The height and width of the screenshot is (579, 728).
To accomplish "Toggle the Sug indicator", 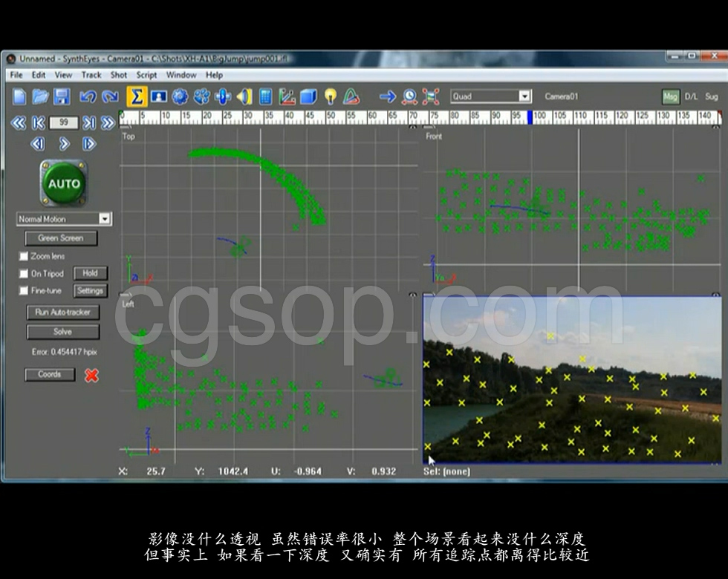I will click(x=712, y=96).
